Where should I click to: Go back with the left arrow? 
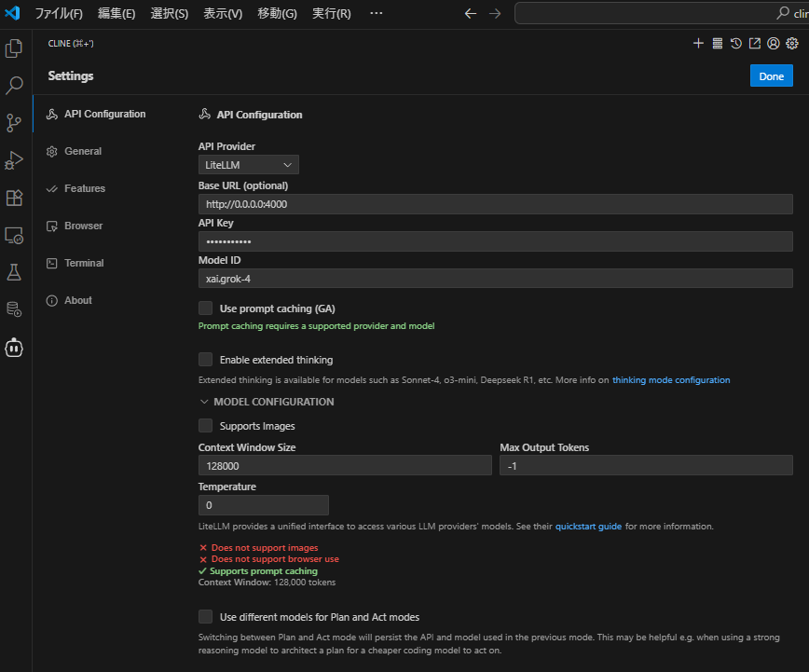point(471,13)
